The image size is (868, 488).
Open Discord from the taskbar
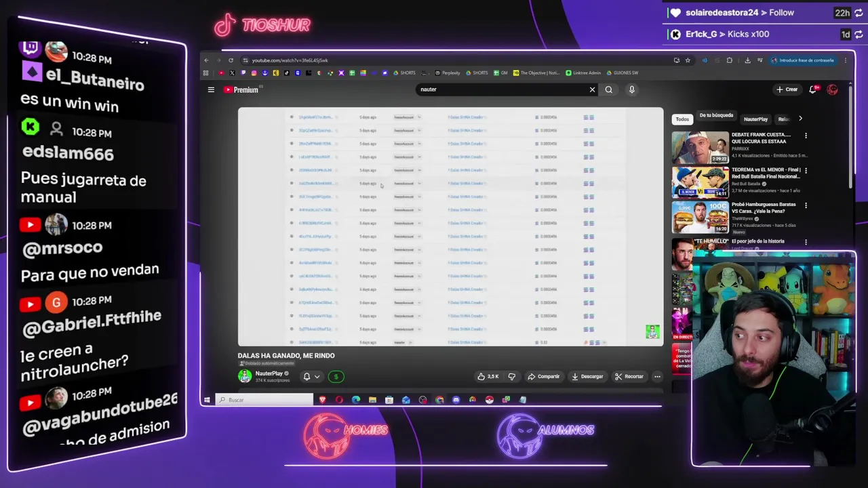[x=456, y=400]
